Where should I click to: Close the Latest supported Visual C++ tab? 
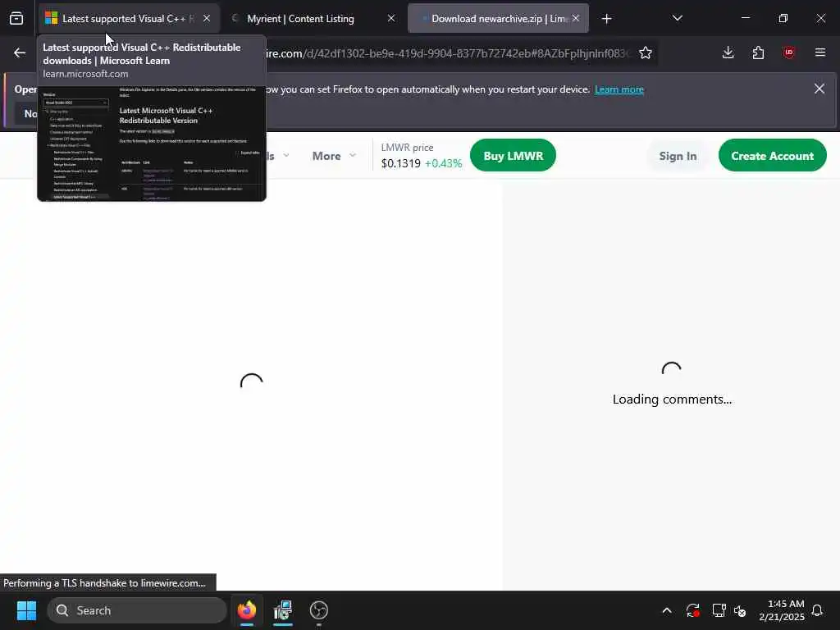tap(207, 19)
